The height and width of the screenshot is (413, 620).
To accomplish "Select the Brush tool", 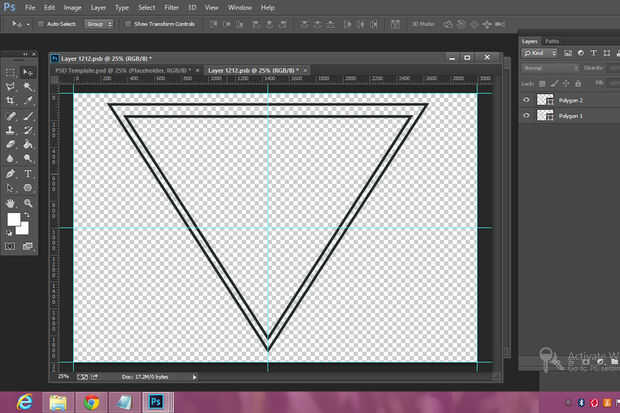I will (28, 116).
